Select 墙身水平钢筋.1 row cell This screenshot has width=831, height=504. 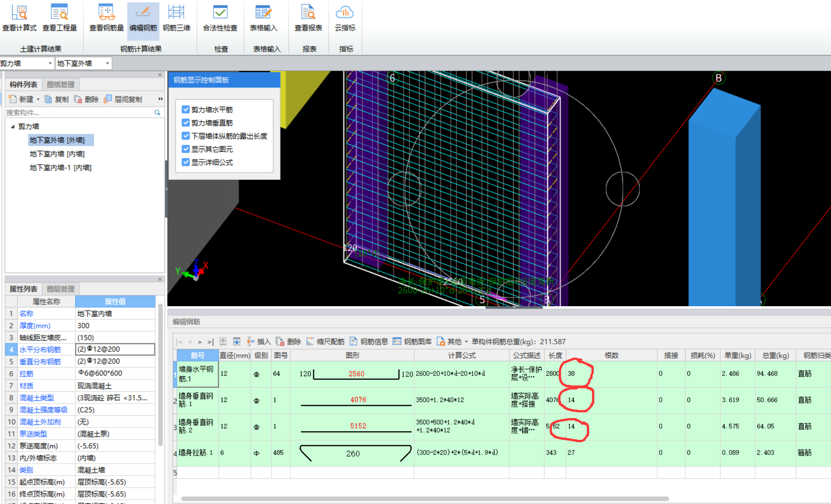198,374
